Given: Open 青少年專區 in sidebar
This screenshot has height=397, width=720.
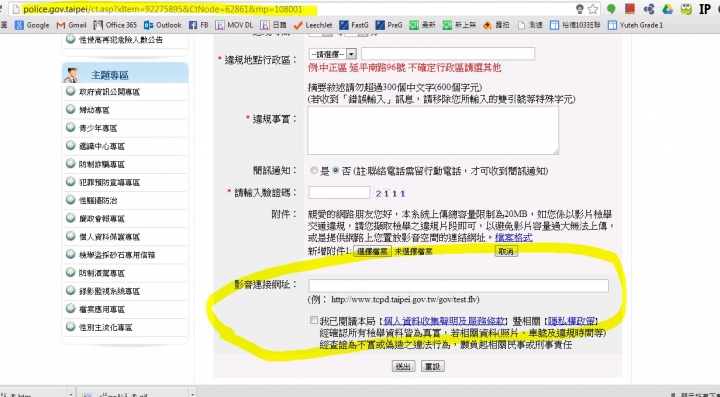Looking at the screenshot, I should [x=98, y=129].
